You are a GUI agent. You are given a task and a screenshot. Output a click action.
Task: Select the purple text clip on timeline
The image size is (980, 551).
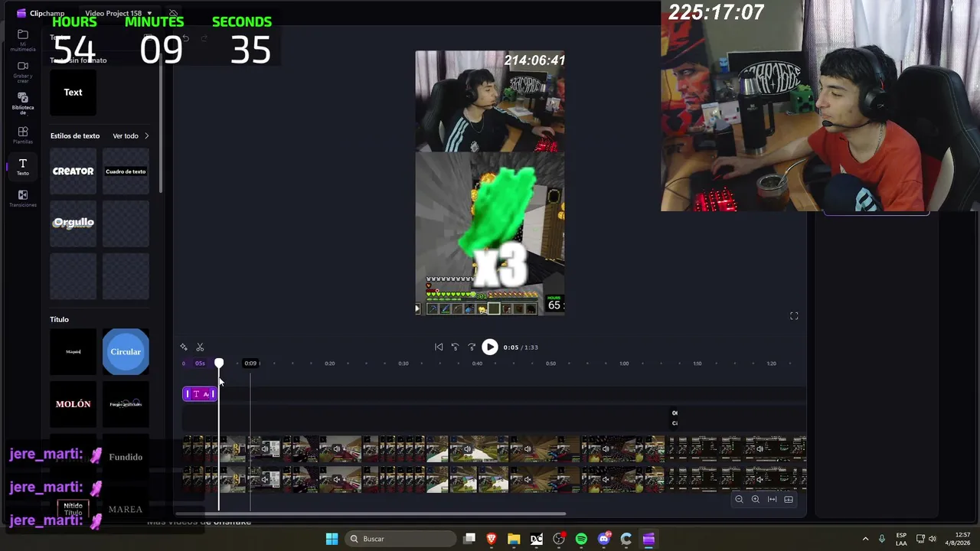[x=200, y=394]
